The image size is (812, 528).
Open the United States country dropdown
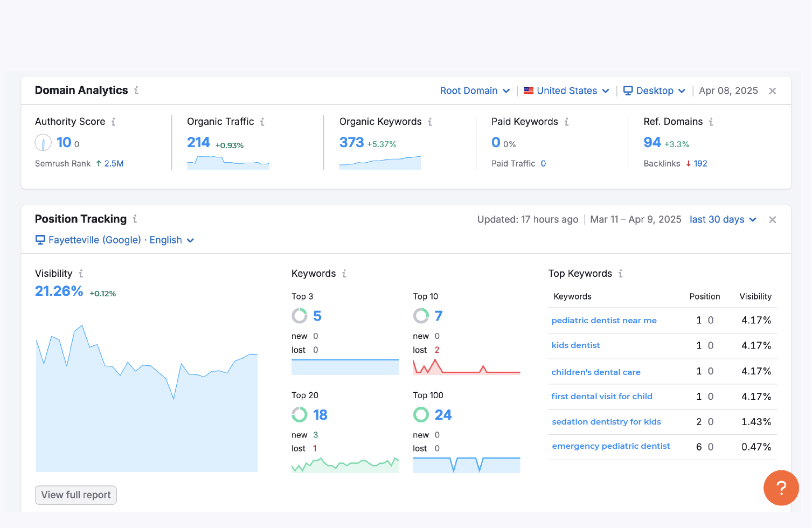click(x=566, y=91)
